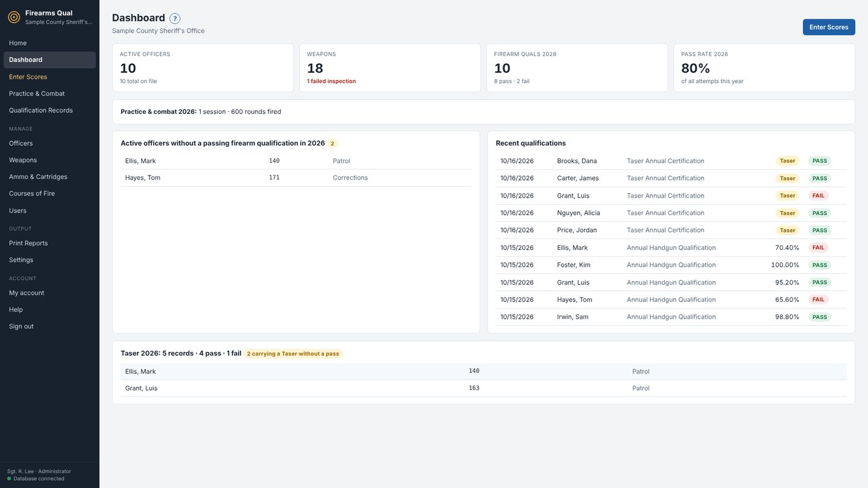
Task: Click 'Nguyen, Alicia' in recent qualifications
Action: (579, 213)
